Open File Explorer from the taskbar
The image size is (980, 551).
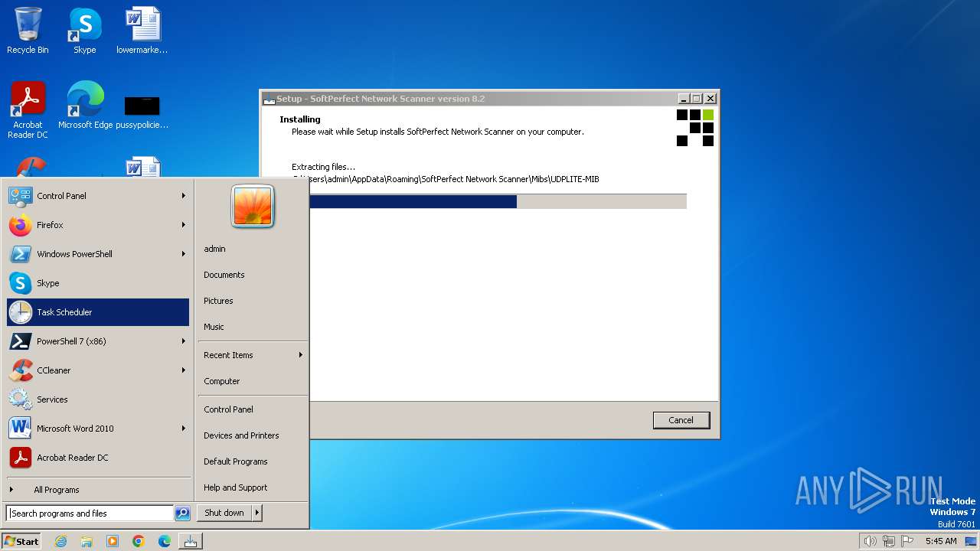(87, 541)
